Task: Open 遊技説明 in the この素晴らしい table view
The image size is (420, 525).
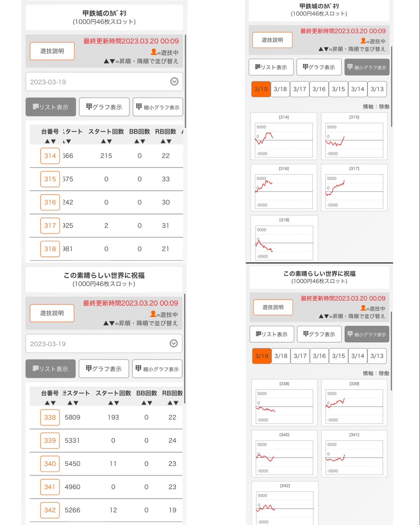Action: (x=52, y=313)
